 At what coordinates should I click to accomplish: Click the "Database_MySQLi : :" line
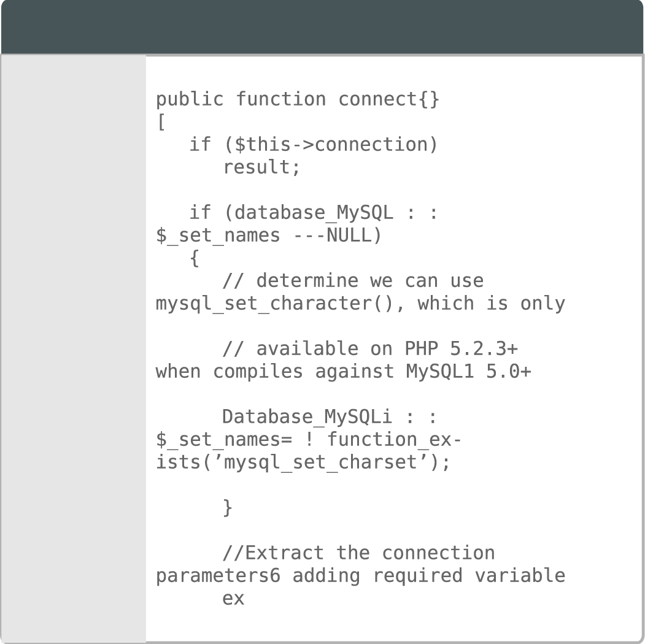click(x=330, y=417)
